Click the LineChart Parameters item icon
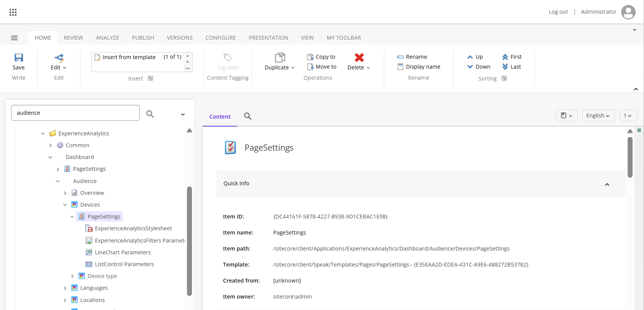This screenshot has width=644, height=310. [89, 252]
